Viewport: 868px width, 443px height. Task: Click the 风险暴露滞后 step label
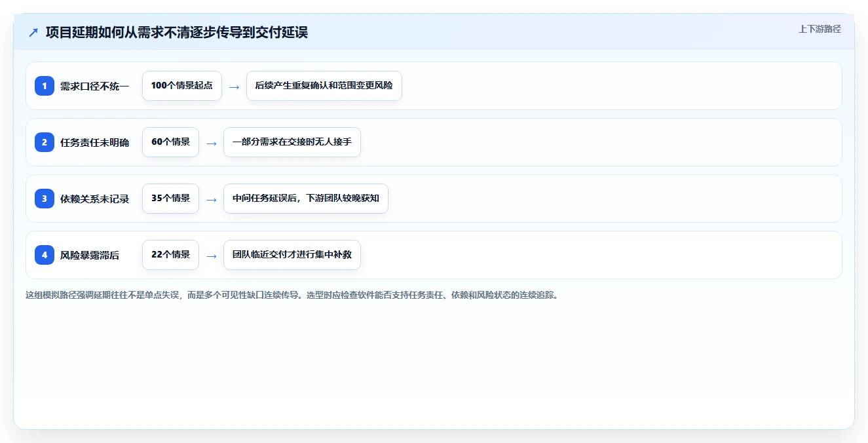coord(90,255)
